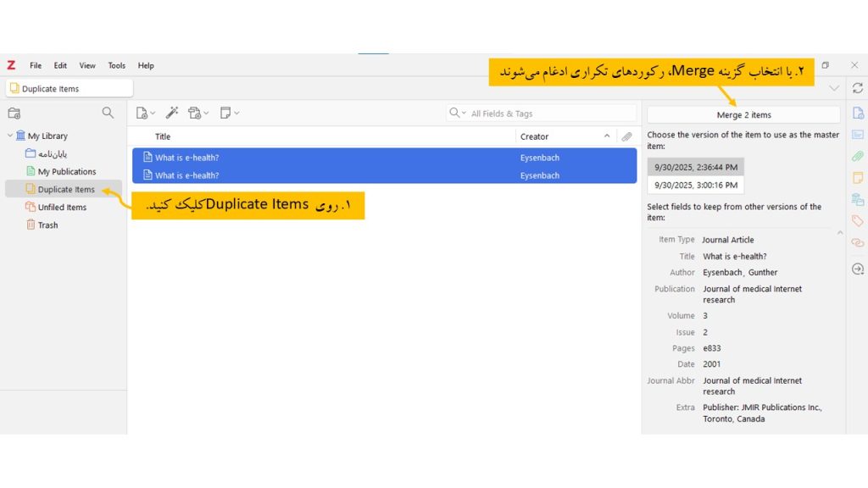Screen dimensions: 868x488
Task: Open the notes panel
Action: coord(857,178)
